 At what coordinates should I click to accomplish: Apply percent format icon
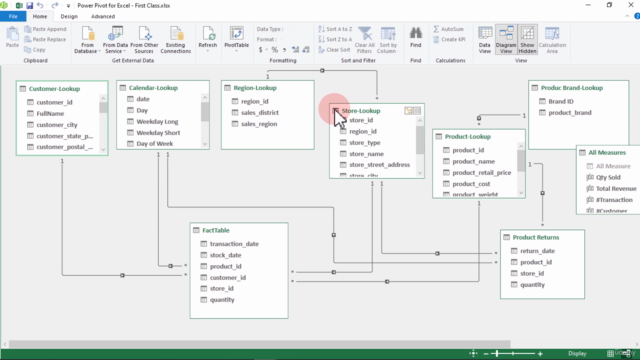point(275,50)
